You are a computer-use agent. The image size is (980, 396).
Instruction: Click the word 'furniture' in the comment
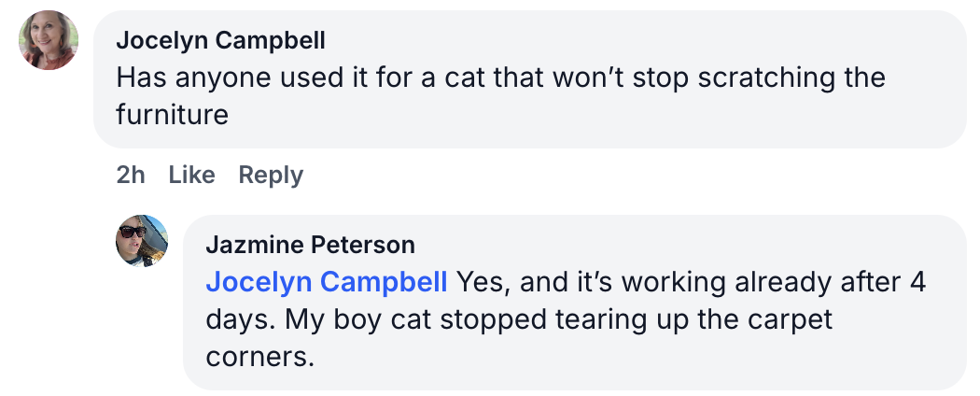(x=172, y=115)
